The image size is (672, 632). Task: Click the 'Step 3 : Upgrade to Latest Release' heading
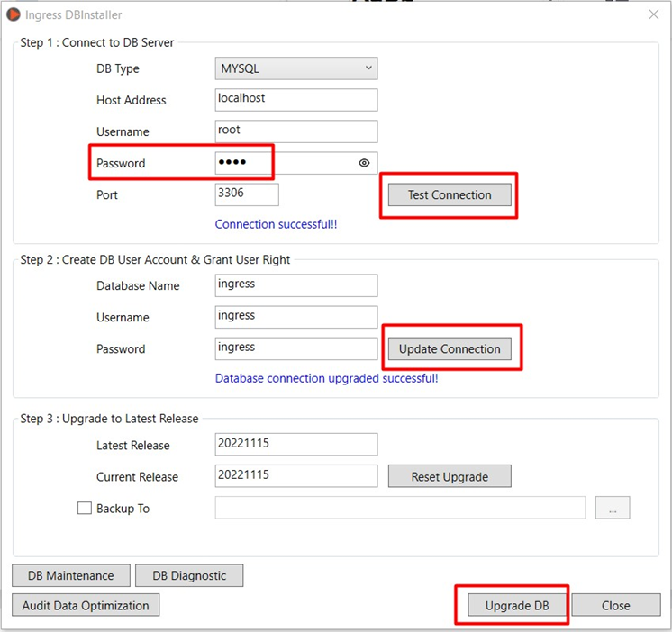tap(109, 419)
